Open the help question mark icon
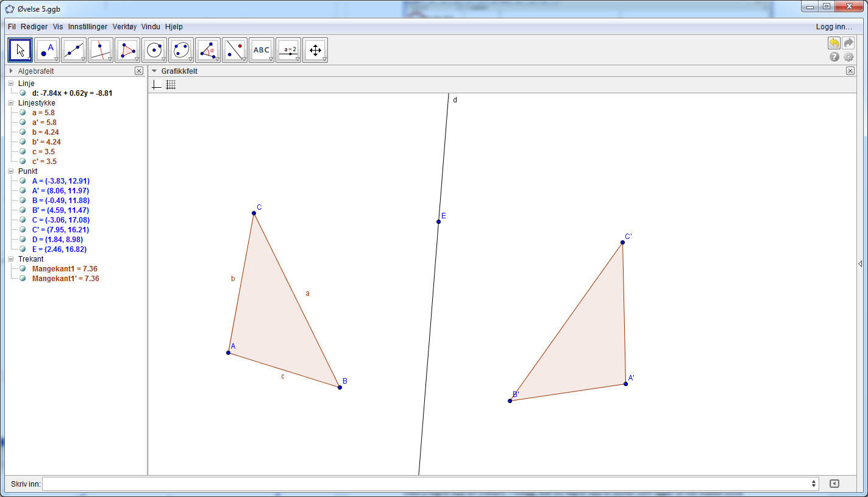 834,57
